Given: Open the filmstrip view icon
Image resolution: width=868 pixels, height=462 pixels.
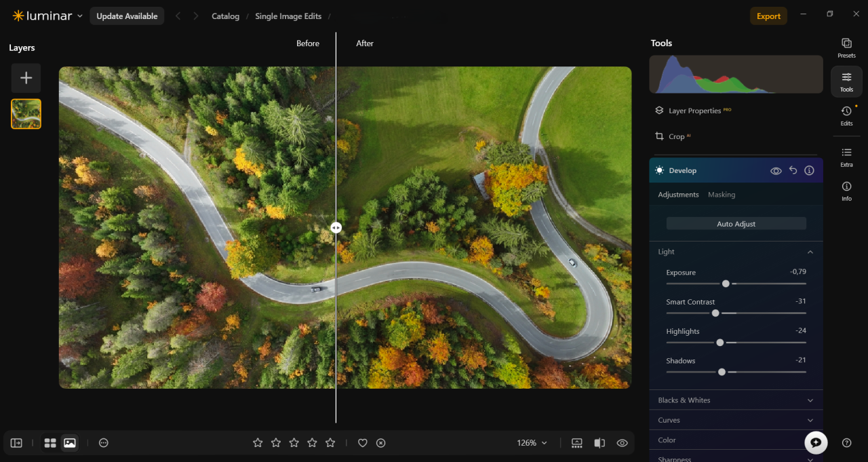Looking at the screenshot, I should point(577,443).
